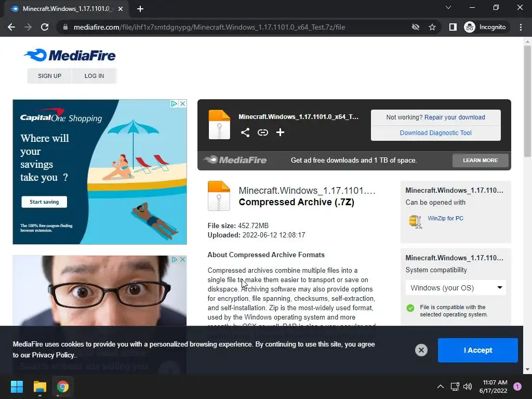Screen dimensions: 532x399
Task: Click the About Compressed Archive Formats heading
Action: tap(266, 255)
